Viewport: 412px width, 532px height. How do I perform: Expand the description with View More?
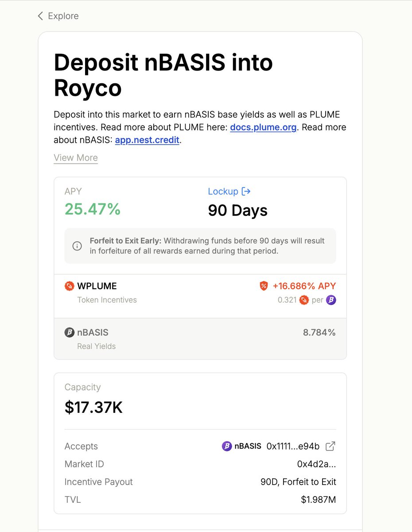(75, 158)
